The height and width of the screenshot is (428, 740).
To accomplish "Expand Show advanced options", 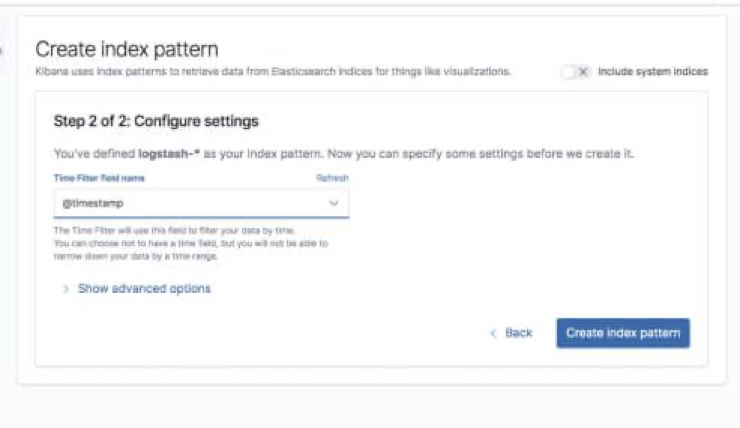I will [x=144, y=289].
